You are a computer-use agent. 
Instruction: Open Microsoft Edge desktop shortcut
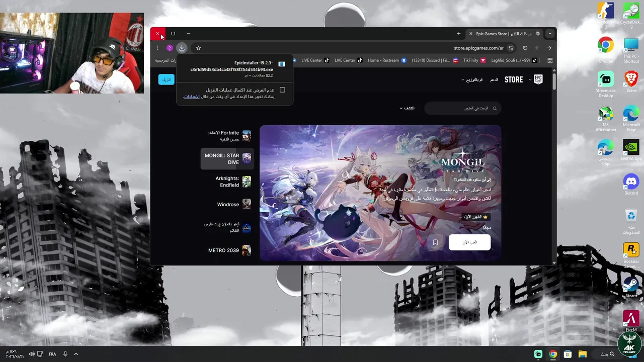coord(631,118)
